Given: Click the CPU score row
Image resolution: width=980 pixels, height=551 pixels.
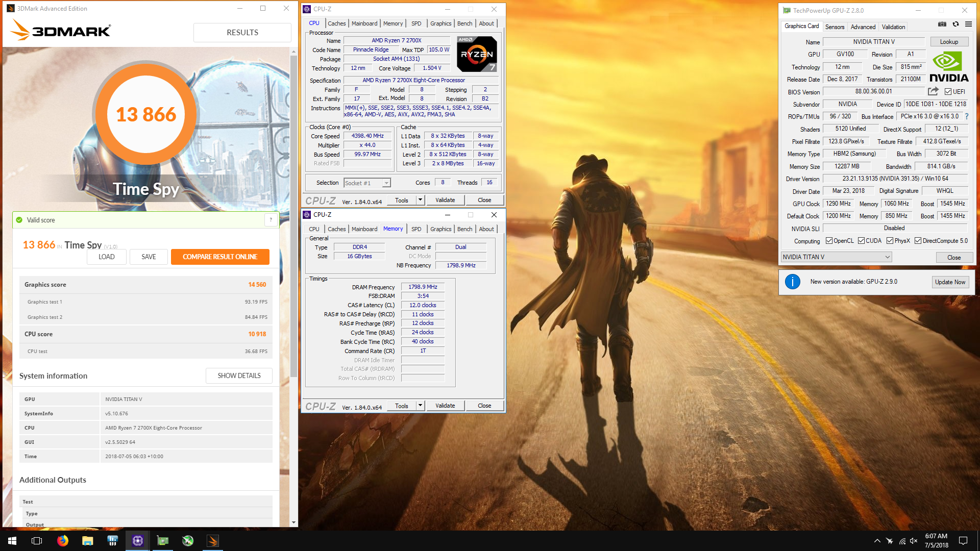Looking at the screenshot, I should point(145,334).
